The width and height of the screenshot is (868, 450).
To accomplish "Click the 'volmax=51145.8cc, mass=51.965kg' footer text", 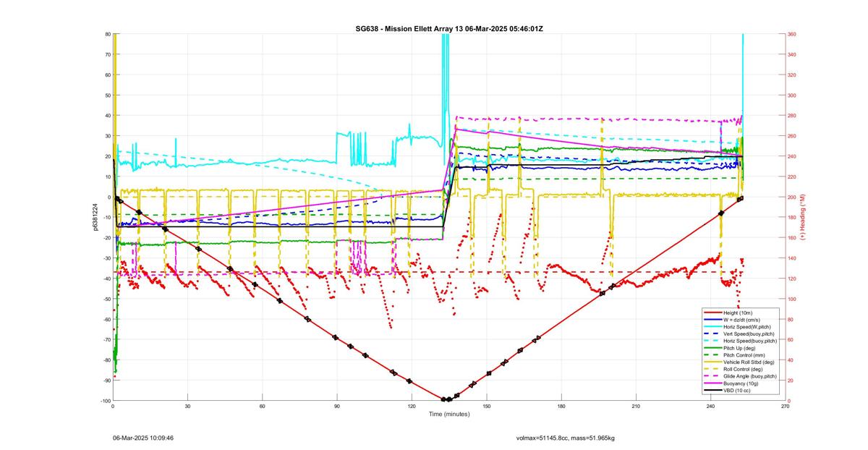I will pyautogui.click(x=565, y=438).
